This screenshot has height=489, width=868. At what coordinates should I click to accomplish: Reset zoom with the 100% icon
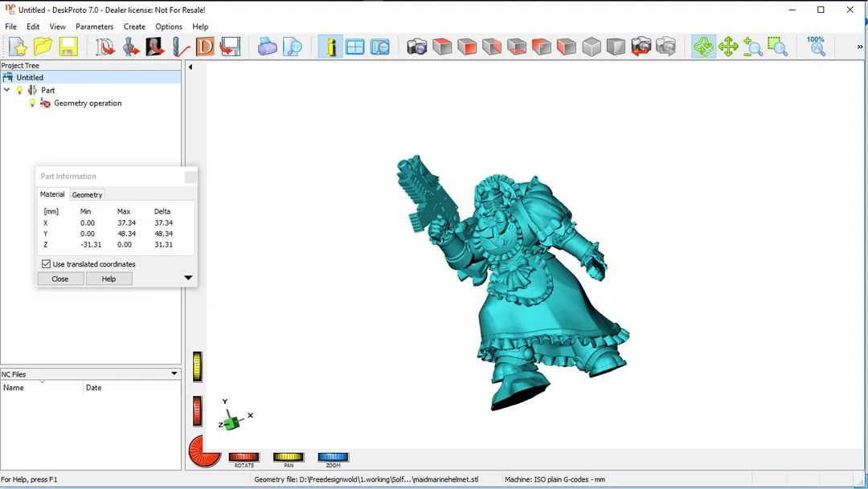tap(816, 46)
